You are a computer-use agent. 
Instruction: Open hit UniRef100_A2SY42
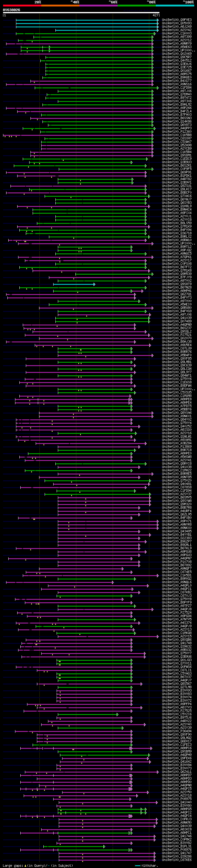[177, 30]
